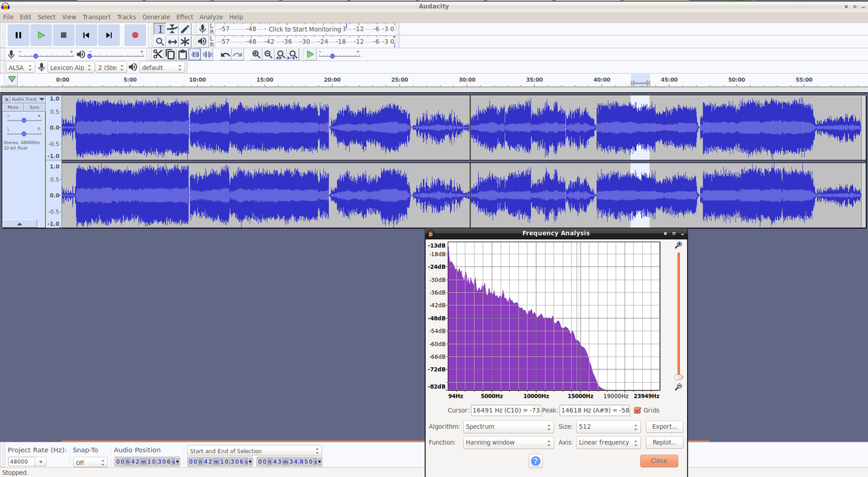Open the Algorithm Spectrum dropdown

pos(509,427)
